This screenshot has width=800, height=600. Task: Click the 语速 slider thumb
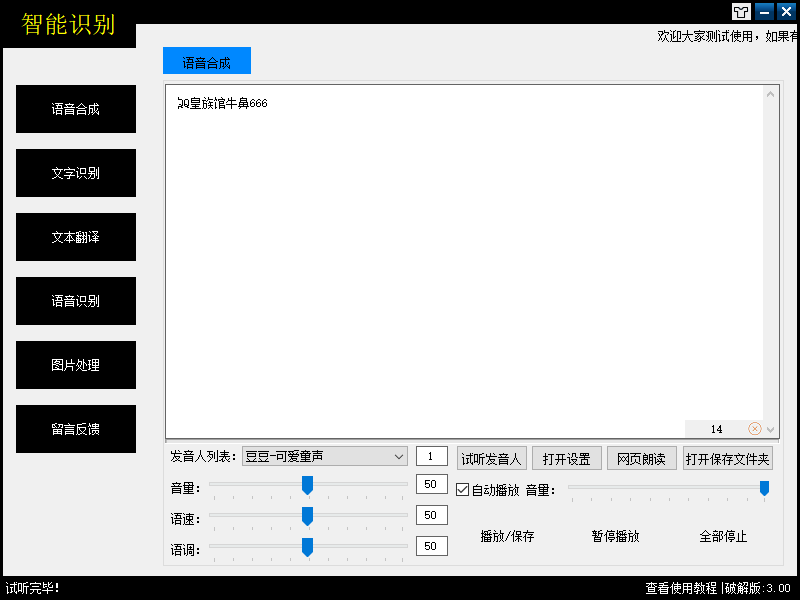click(x=307, y=516)
